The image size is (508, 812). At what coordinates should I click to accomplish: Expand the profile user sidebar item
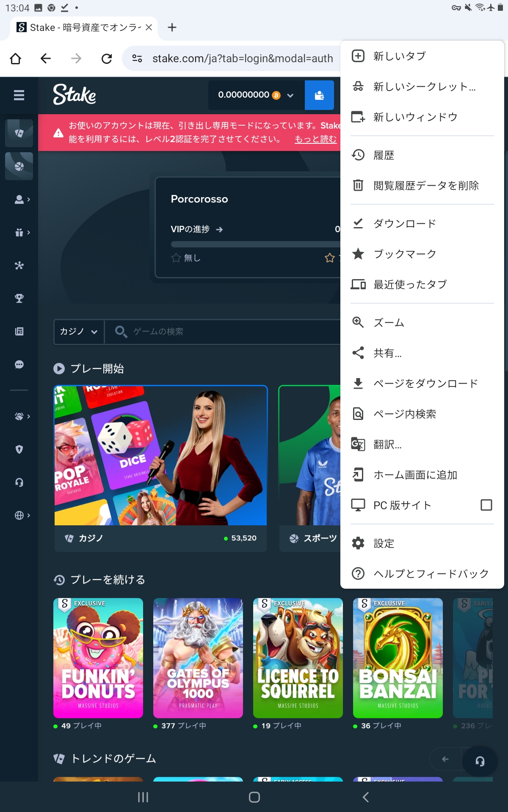pos(22,199)
